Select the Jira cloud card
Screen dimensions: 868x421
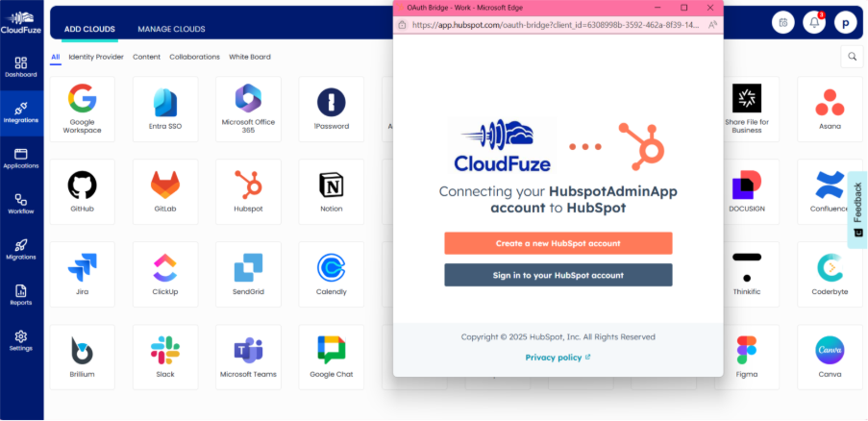(82, 274)
